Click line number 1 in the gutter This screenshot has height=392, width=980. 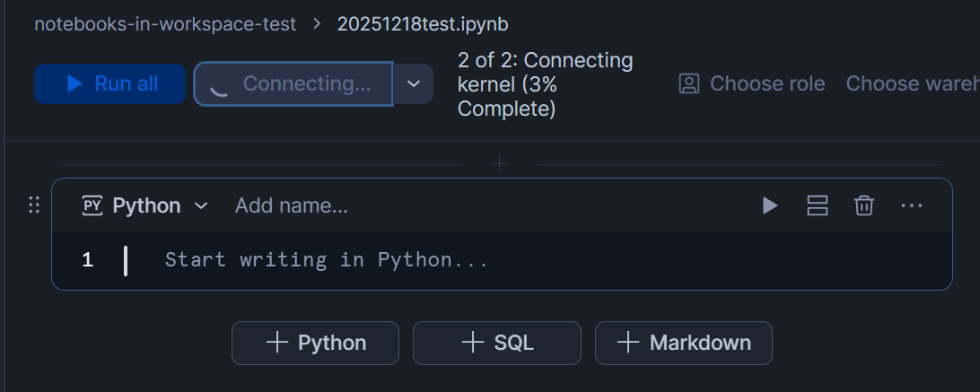point(87,261)
